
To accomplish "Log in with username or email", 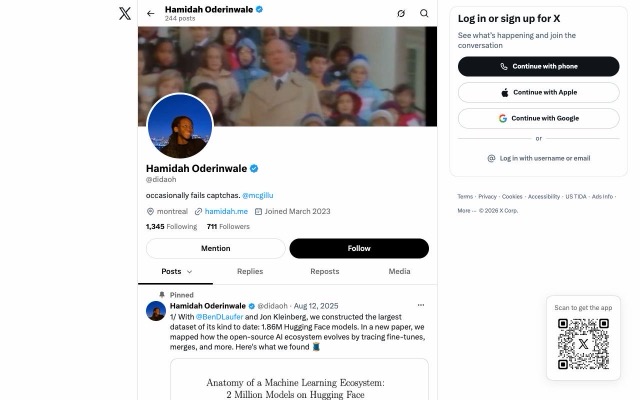I will coord(538,158).
